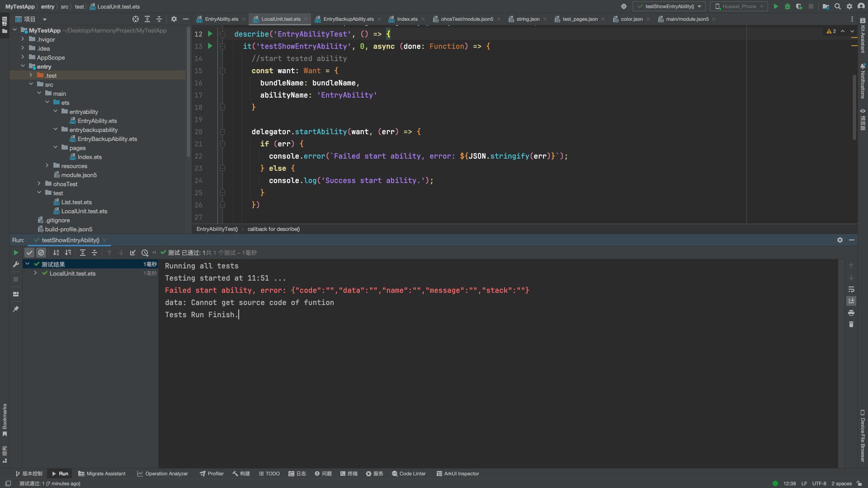Expand all test results in Run toolbar
868x488 pixels.
(83, 253)
